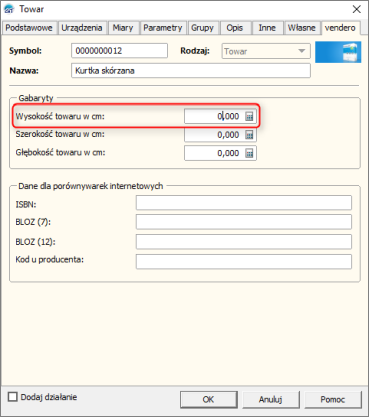
Task: Click the Gabaryty group label
Action: coord(36,98)
